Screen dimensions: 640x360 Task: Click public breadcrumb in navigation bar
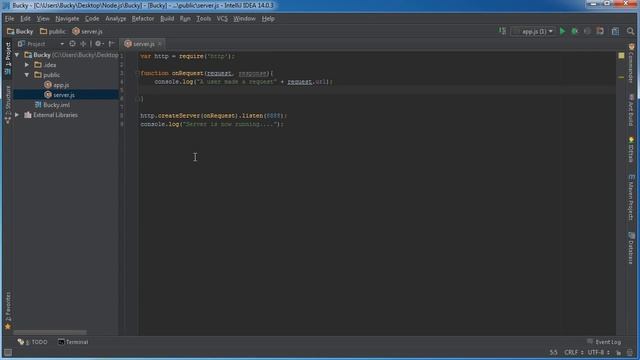tap(53, 31)
